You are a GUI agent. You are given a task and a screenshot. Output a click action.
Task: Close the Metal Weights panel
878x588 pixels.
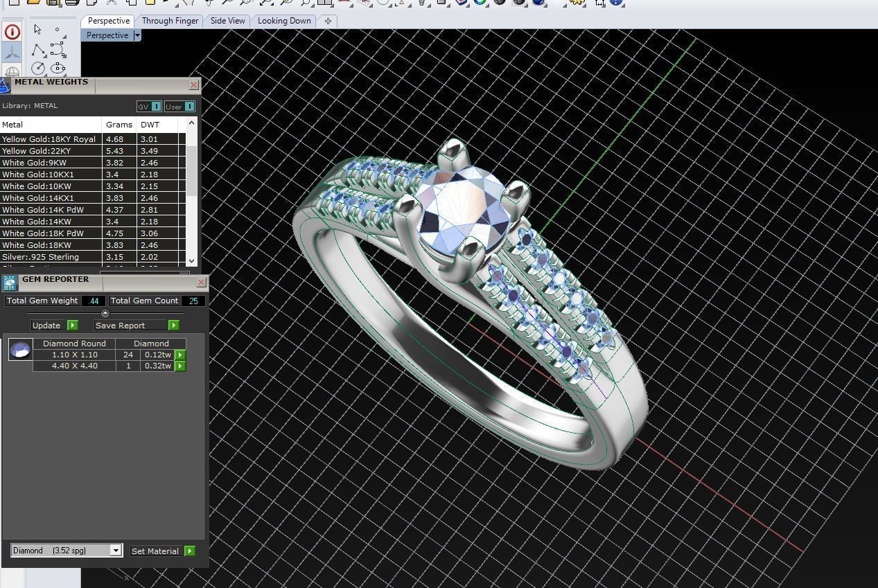click(x=194, y=85)
